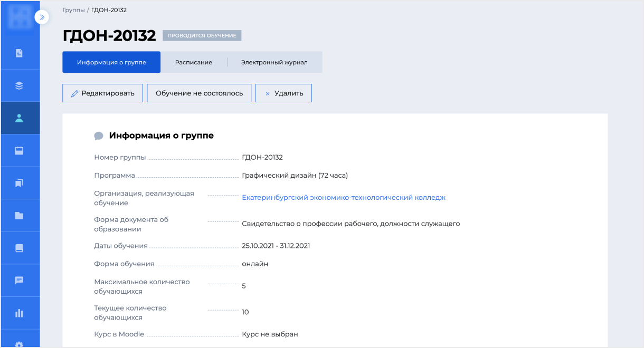Open the layers stack sidebar icon
The image size is (644, 348).
[20, 85]
